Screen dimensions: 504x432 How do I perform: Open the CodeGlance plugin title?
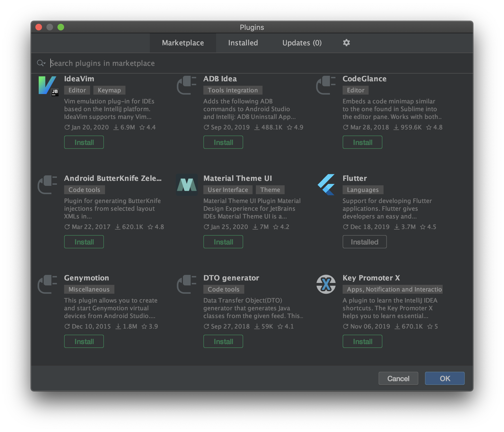click(364, 79)
